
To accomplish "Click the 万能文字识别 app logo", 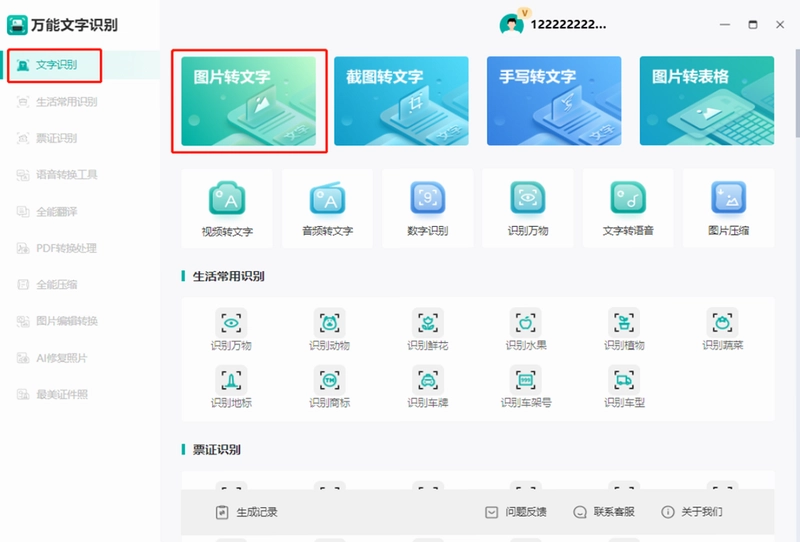I will tap(17, 25).
